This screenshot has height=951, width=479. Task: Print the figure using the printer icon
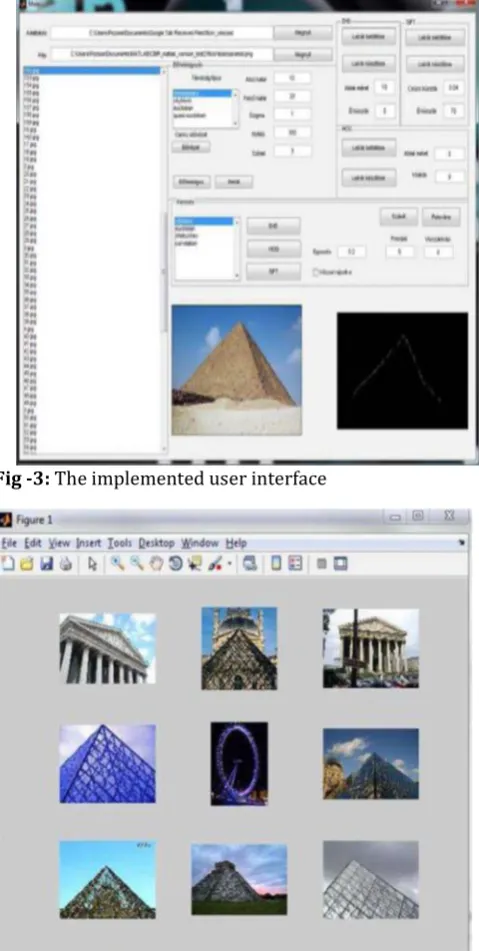point(65,564)
